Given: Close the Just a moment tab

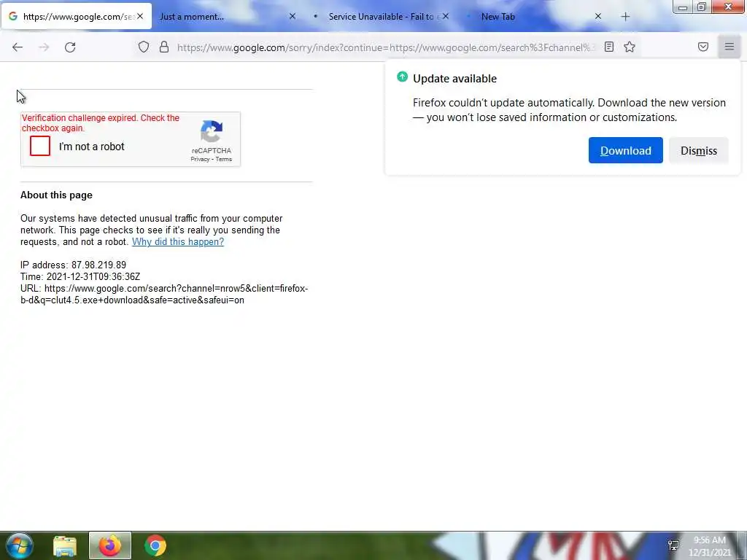Looking at the screenshot, I should (x=293, y=16).
